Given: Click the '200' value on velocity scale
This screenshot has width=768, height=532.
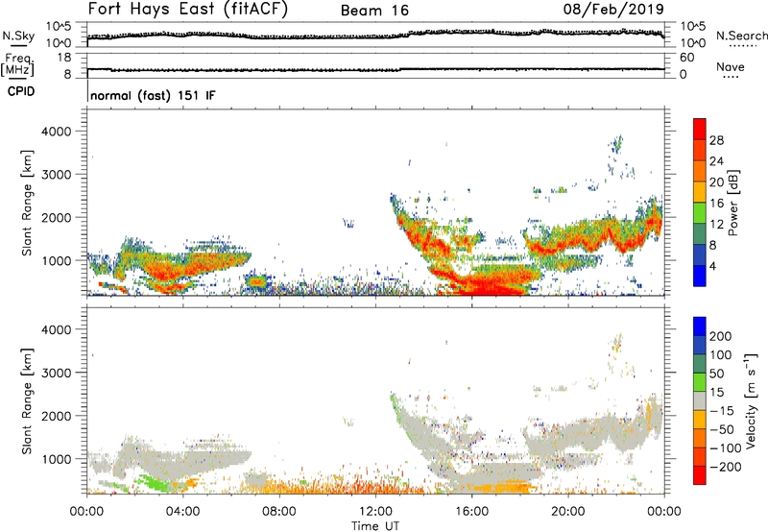Looking at the screenshot, I should pyautogui.click(x=721, y=336).
